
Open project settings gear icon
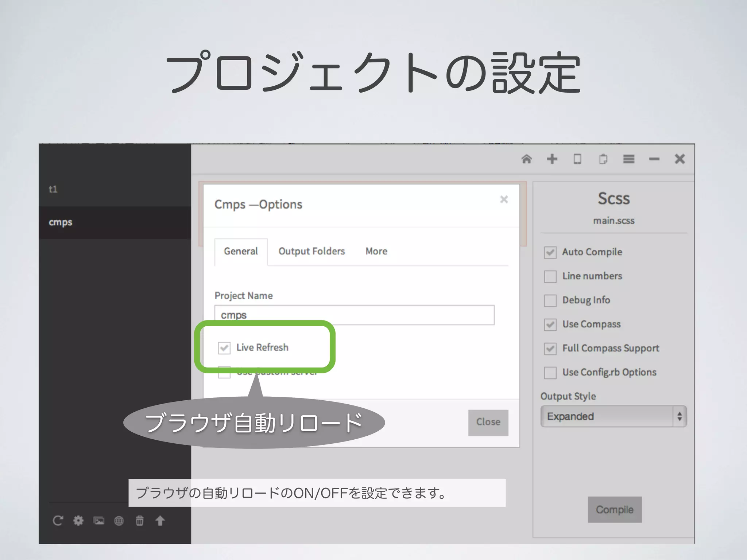click(78, 521)
